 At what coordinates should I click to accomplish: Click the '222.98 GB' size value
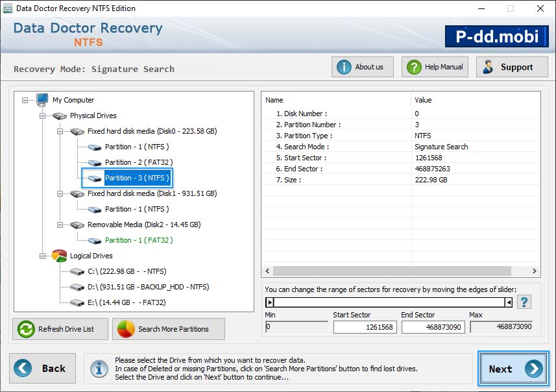(x=431, y=180)
